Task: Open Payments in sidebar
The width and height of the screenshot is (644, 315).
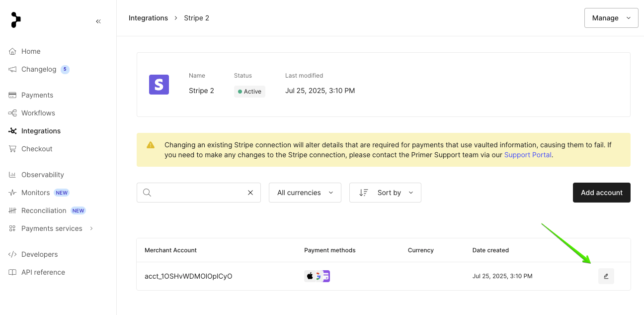Action: 37,95
